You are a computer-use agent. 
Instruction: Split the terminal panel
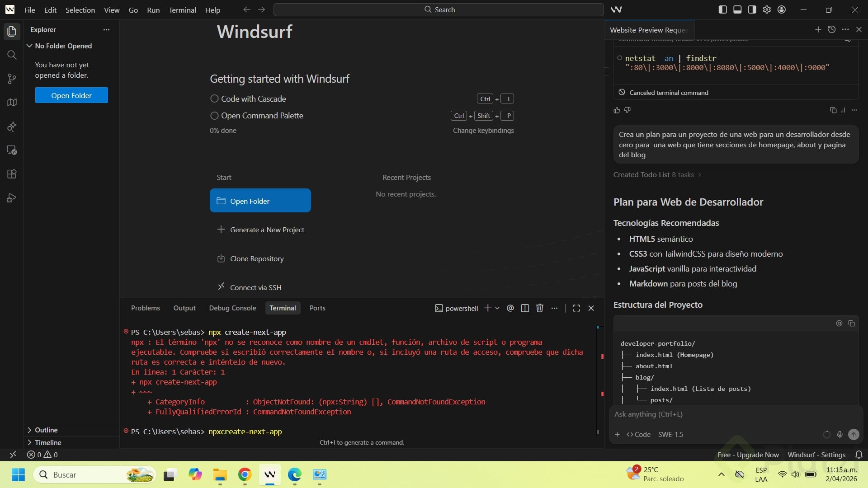[x=525, y=308]
